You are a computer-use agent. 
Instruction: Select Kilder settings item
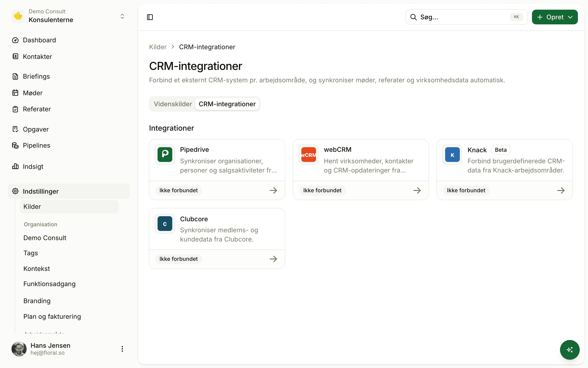[69, 207]
